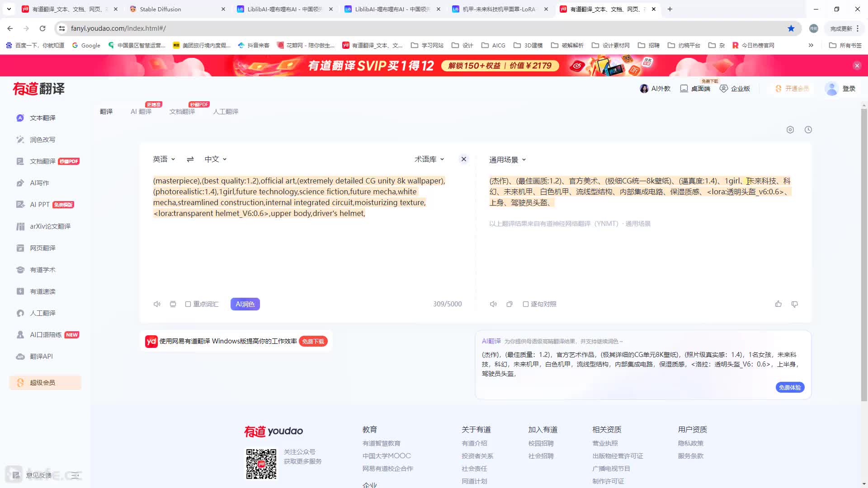The image size is (868, 488).
Task: Click the 有道介绍 footer link
Action: point(474,443)
